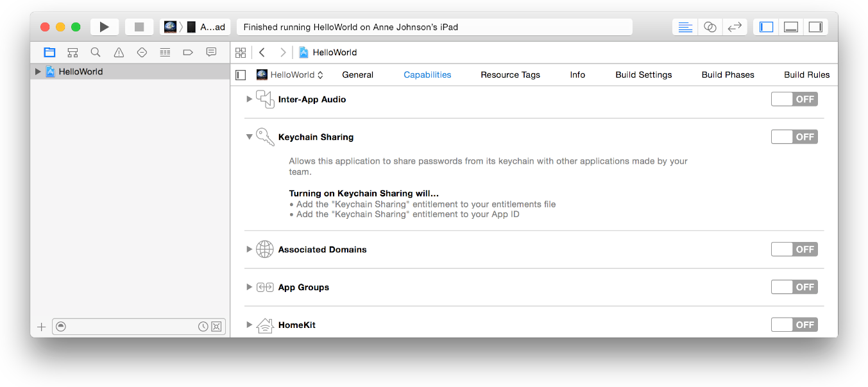Viewport: 868px width, 387px height.
Task: Show only source-controlled files filter
Action: [216, 327]
